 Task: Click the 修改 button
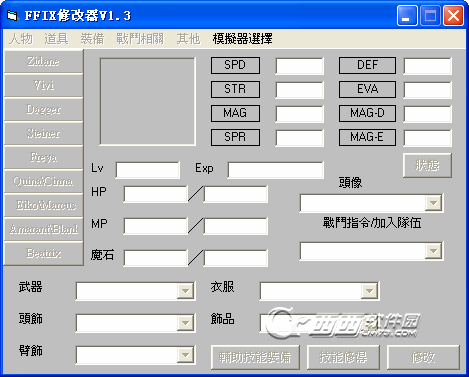pos(423,357)
